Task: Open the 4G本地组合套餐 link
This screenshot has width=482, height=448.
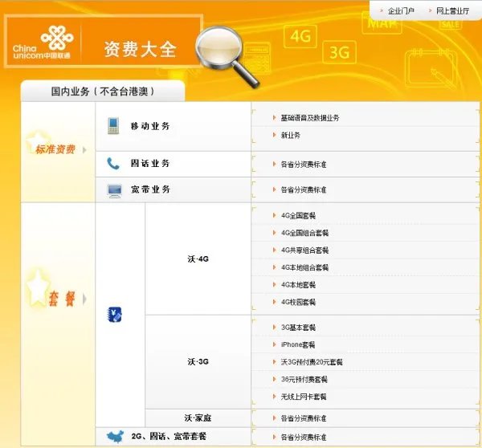Action: pyautogui.click(x=304, y=267)
